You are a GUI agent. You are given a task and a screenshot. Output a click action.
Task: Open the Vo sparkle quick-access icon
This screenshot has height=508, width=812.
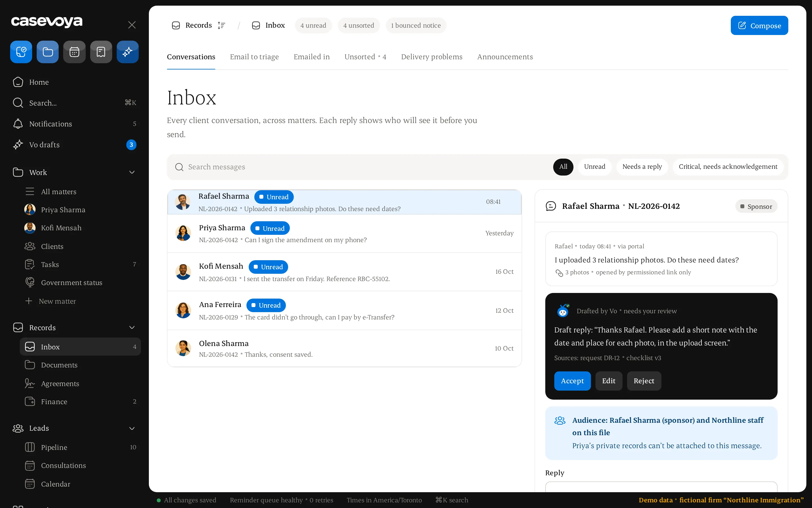point(127,52)
